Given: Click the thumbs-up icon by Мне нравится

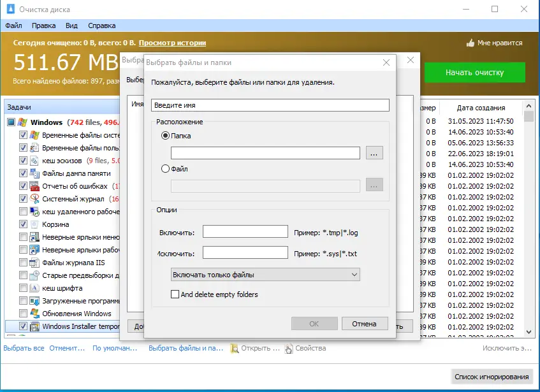Looking at the screenshot, I should coord(470,43).
